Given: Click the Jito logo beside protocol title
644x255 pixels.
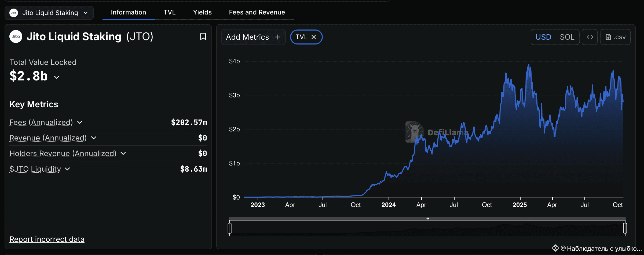Looking at the screenshot, I should (x=16, y=36).
